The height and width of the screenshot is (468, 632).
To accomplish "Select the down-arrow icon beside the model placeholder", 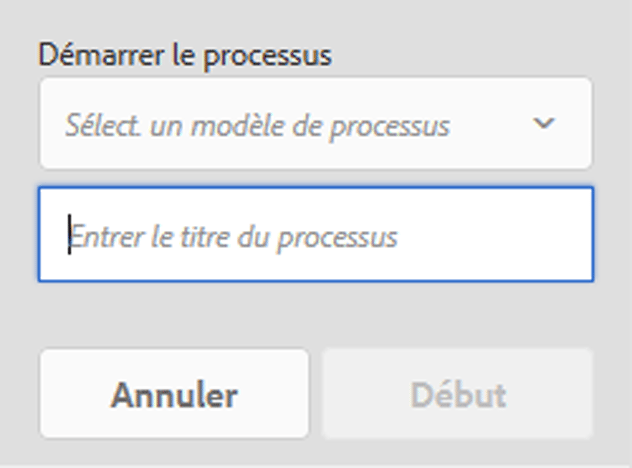I will (x=544, y=124).
